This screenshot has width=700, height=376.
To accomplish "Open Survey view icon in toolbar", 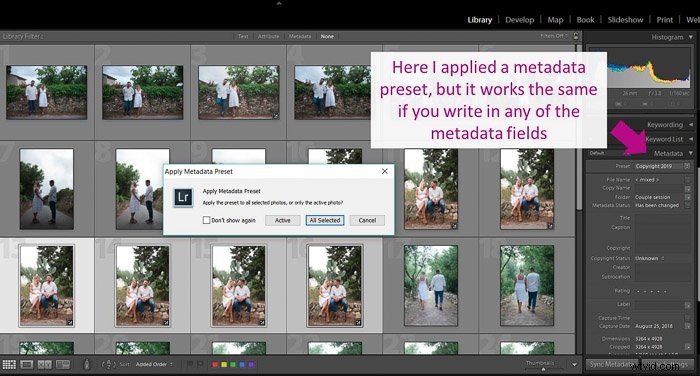I will pos(63,364).
